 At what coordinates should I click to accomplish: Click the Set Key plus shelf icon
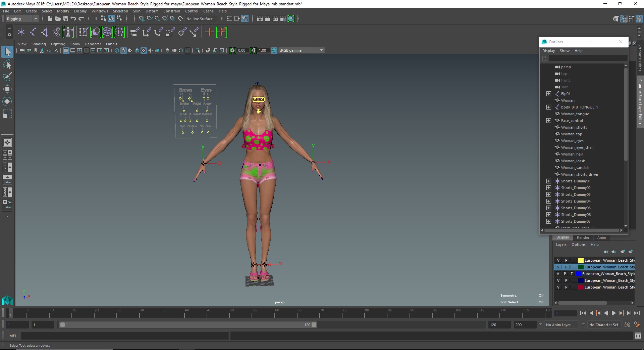209,32
